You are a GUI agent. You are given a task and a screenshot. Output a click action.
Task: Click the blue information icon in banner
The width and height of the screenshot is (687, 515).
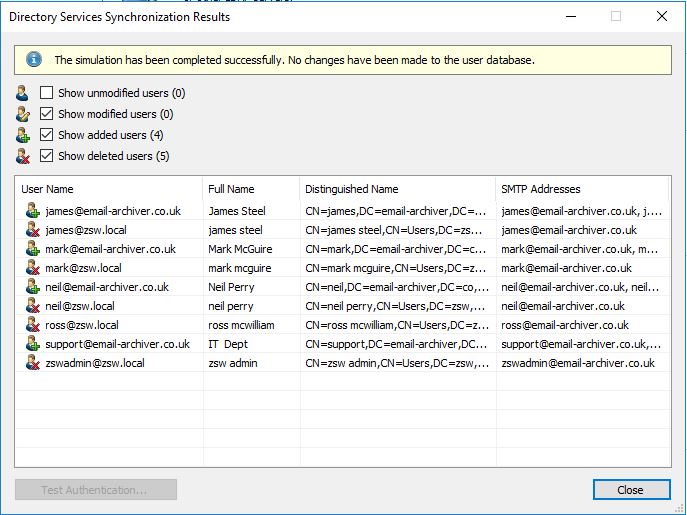click(x=34, y=59)
